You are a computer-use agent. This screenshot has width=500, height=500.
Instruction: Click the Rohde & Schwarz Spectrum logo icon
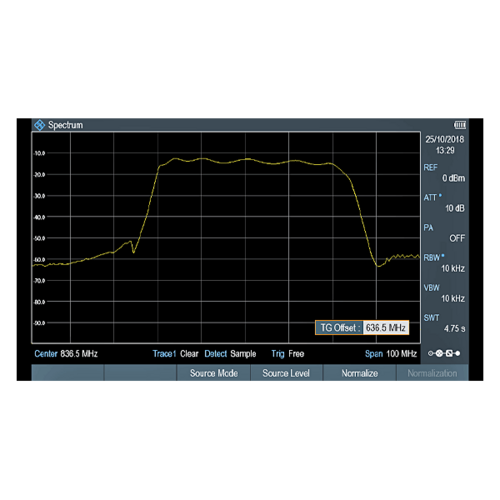pyautogui.click(x=40, y=125)
